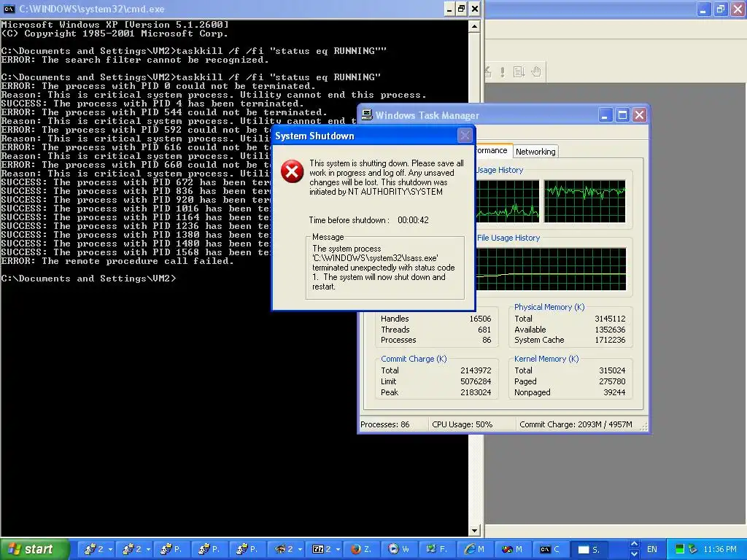Click the 'Processes: 86' status bar entry
The width and height of the screenshot is (747, 560).
coord(385,424)
